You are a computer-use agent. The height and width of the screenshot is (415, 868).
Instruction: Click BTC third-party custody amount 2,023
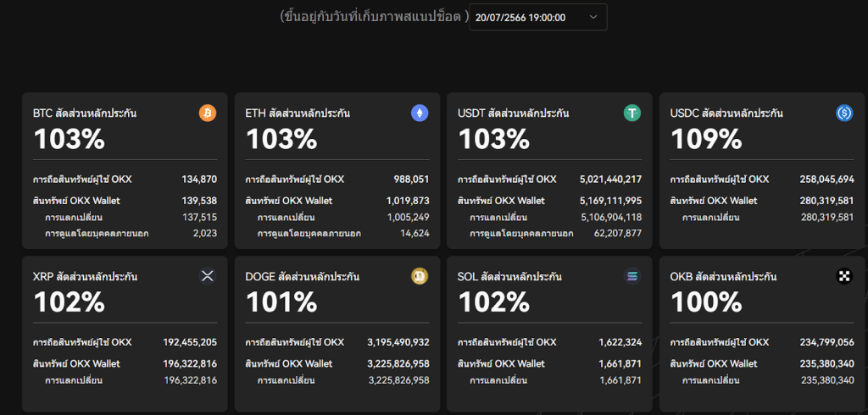coord(204,233)
